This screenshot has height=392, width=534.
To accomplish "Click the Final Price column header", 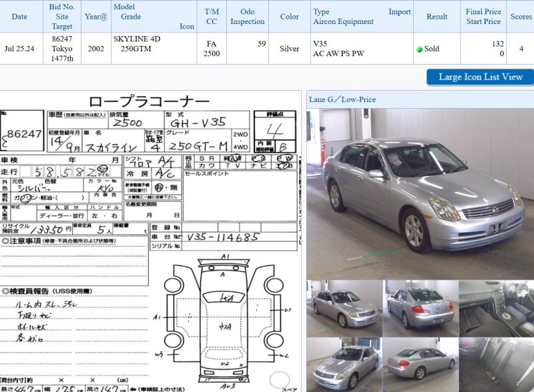I will (483, 12).
